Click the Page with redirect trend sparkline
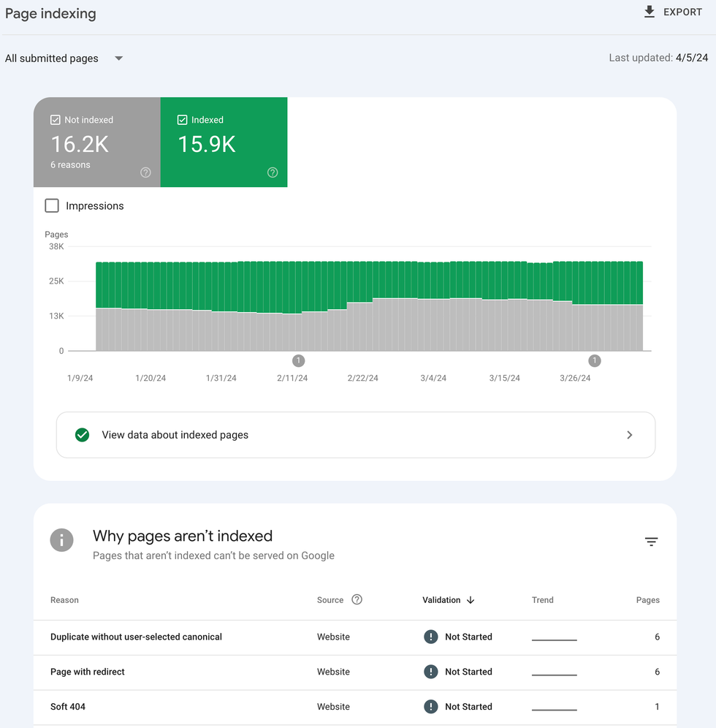The image size is (716, 728). pos(554,675)
